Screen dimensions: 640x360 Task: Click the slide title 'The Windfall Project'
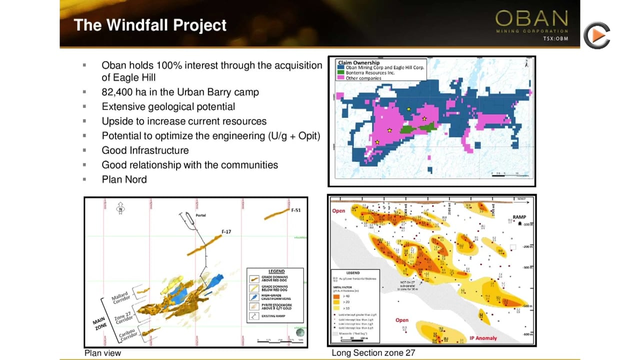coord(150,25)
